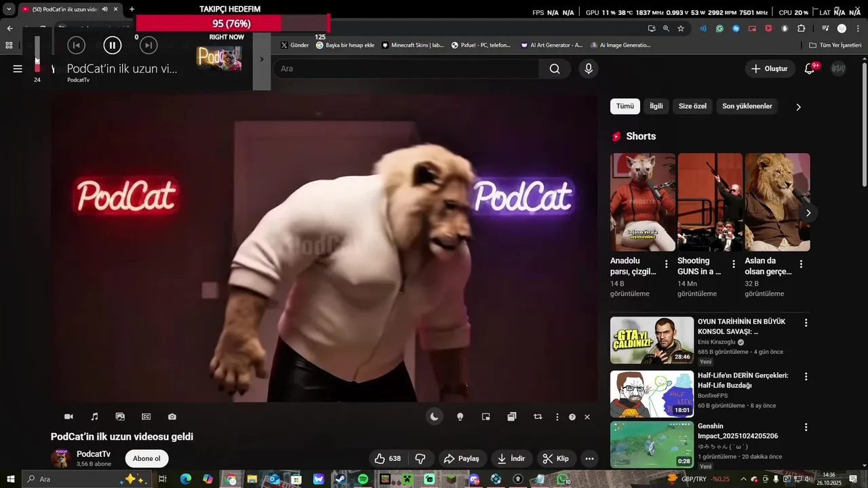868x488 pixels.
Task: Open options menu for Half-Life video
Action: (x=806, y=376)
